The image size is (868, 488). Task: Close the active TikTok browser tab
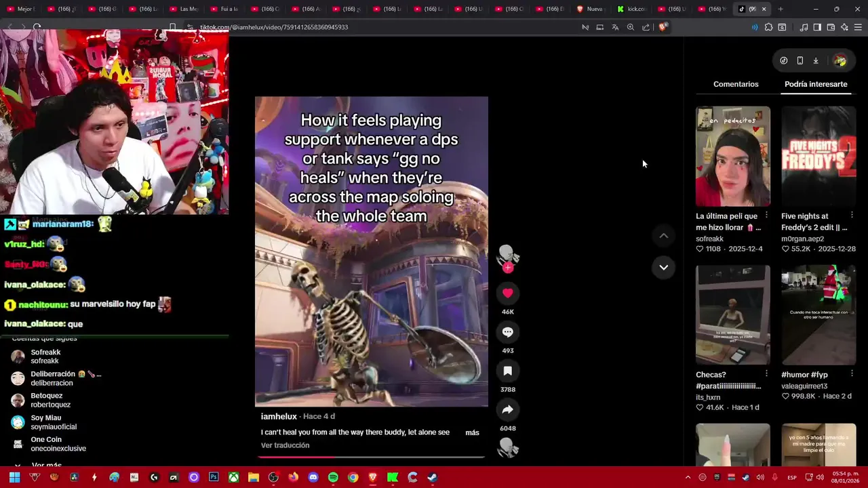764,9
